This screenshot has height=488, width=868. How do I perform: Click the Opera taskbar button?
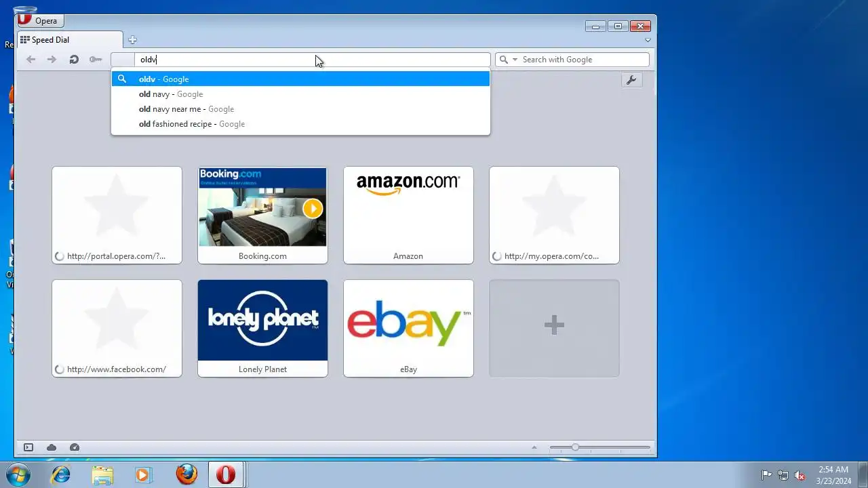[x=226, y=474]
